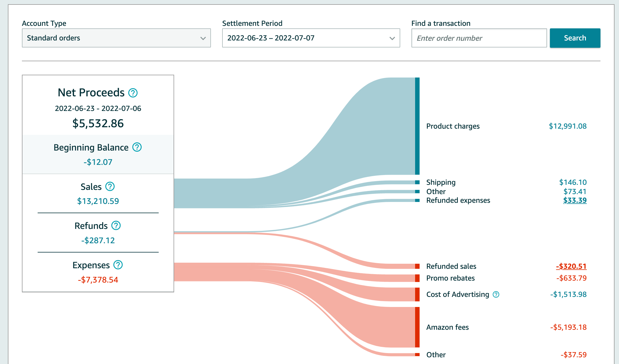This screenshot has width=619, height=364.
Task: Click the Search button
Action: [575, 38]
